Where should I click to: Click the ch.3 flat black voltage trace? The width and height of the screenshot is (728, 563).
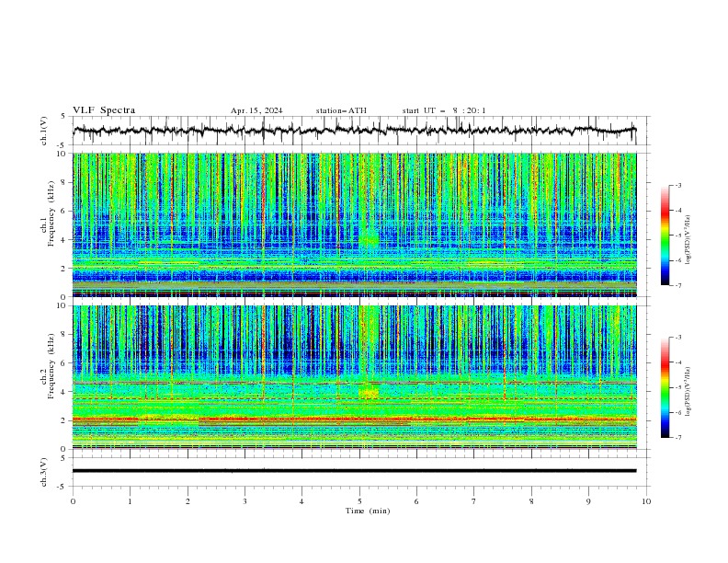tap(355, 471)
